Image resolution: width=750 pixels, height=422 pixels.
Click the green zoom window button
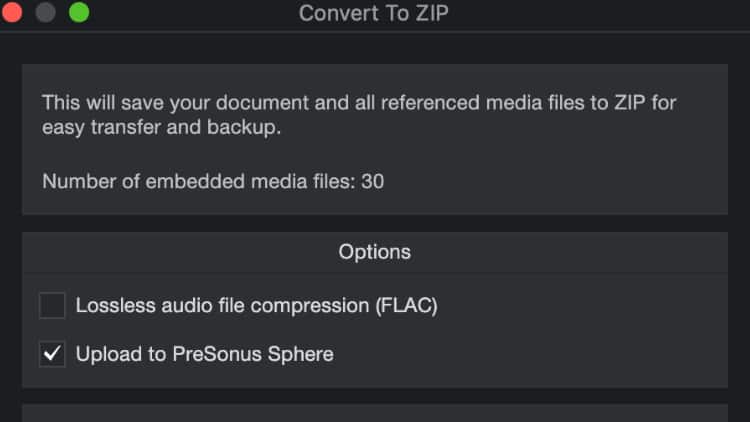click(79, 14)
